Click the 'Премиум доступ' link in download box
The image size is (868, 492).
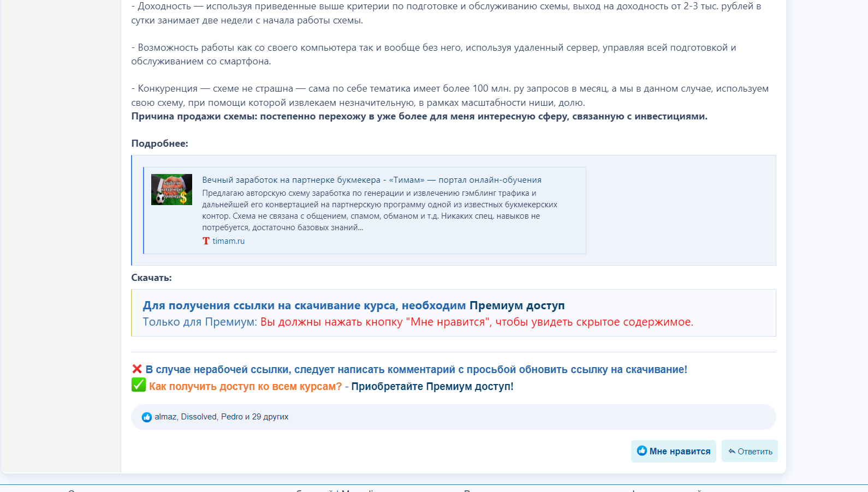(x=517, y=305)
